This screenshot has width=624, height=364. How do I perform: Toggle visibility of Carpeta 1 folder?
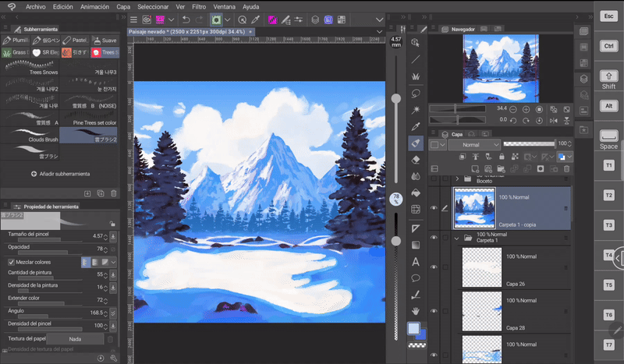tap(434, 238)
